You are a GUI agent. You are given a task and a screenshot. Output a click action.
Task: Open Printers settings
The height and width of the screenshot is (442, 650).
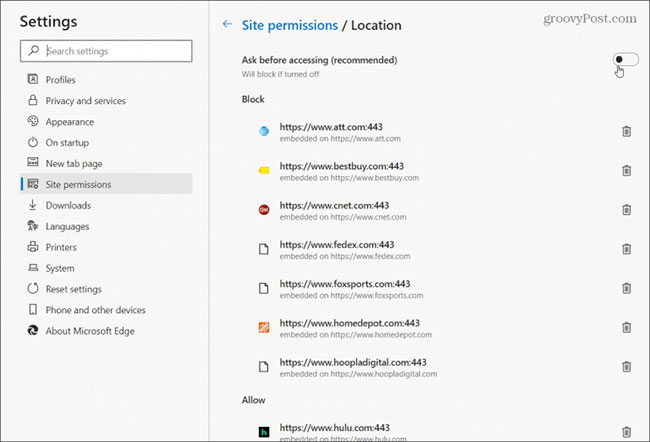tap(106, 247)
